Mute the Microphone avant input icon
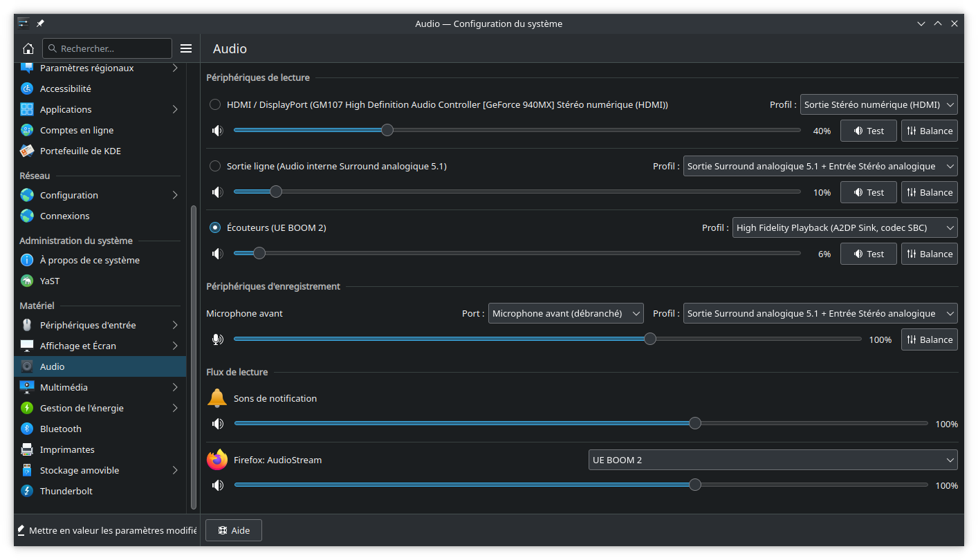The width and height of the screenshot is (978, 560). [x=218, y=339]
